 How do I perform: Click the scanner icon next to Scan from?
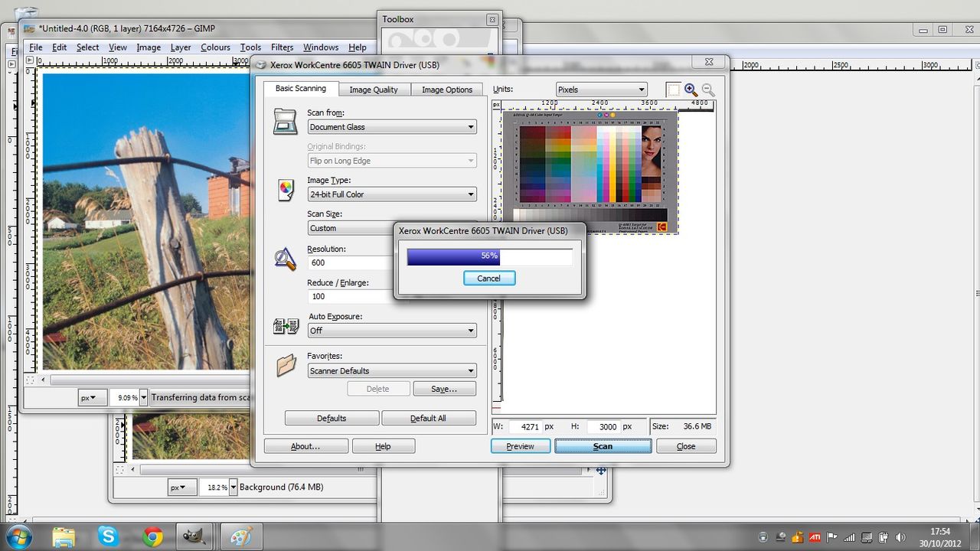[x=285, y=122]
